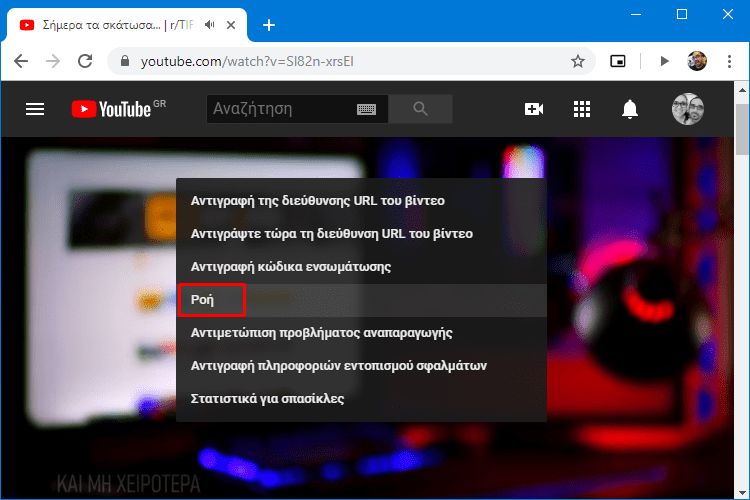Open the Chrome profile avatar
This screenshot has height=500, width=750.
697,61
